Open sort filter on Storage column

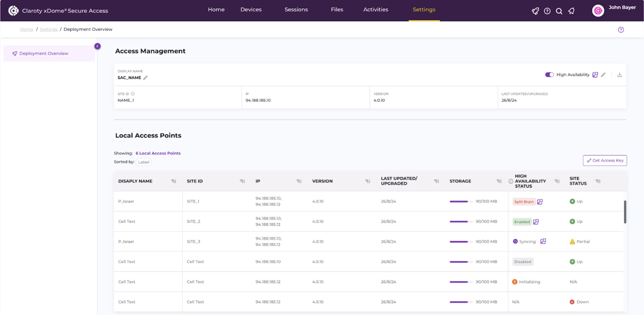499,181
